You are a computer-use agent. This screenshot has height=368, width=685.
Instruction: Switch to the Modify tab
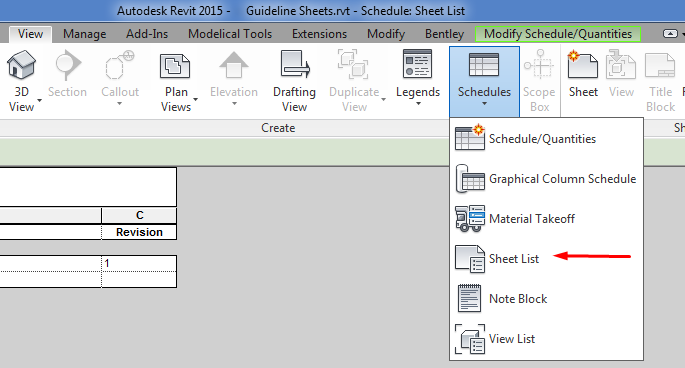coord(386,34)
